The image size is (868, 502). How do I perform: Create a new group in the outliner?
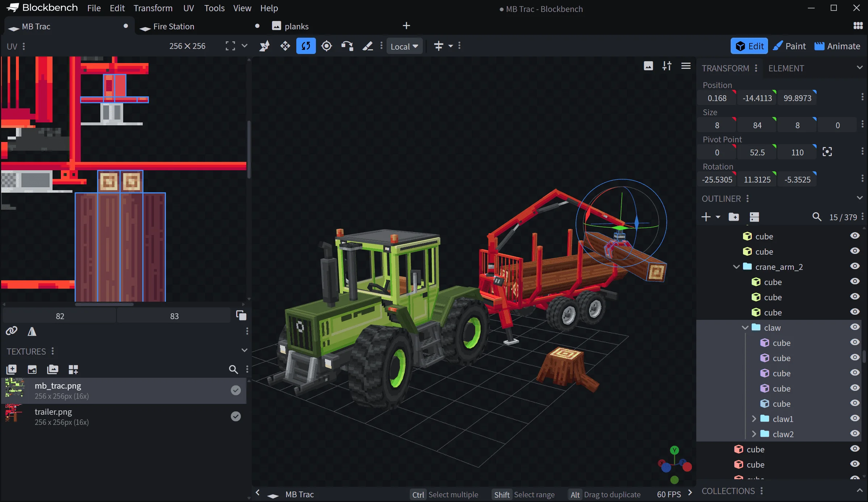[734, 217]
